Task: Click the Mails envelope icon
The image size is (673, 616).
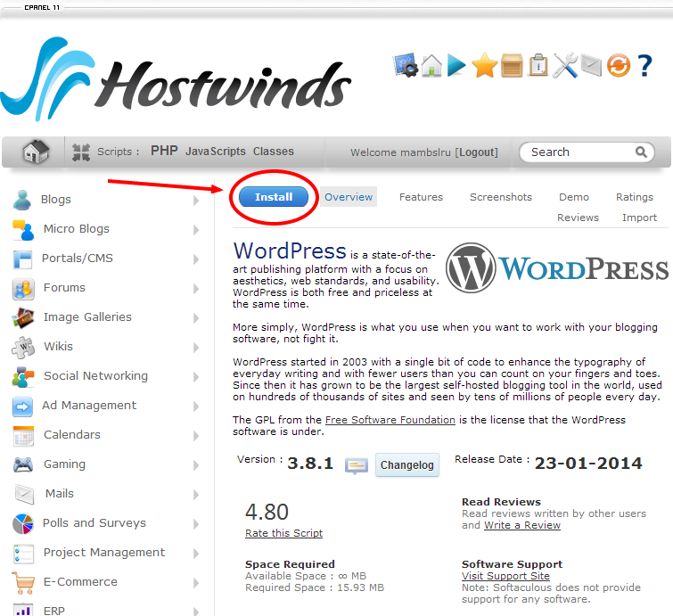Action: click(24, 495)
